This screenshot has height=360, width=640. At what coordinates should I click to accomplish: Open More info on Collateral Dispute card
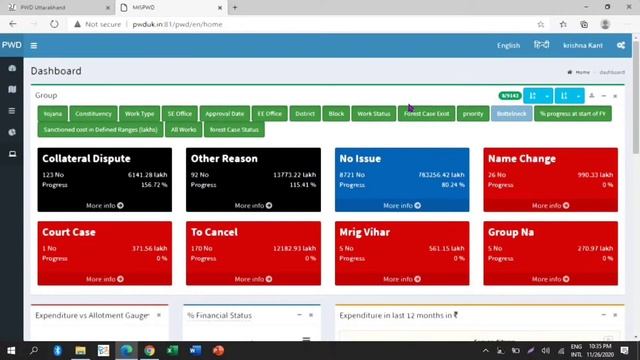tap(105, 206)
